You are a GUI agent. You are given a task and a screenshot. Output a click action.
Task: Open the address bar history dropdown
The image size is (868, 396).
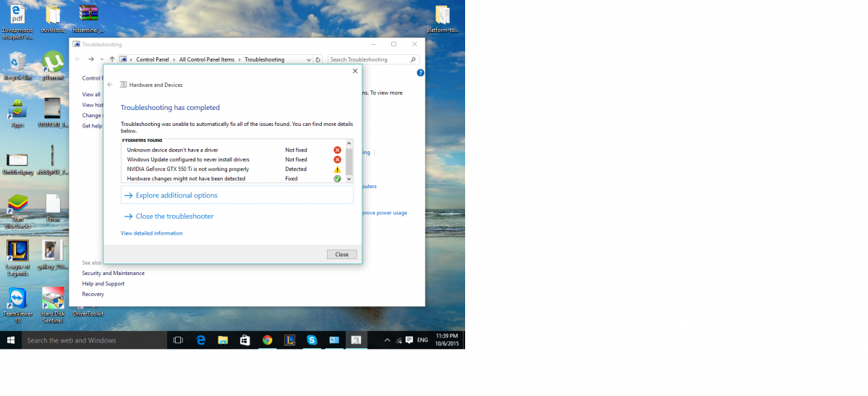(309, 59)
